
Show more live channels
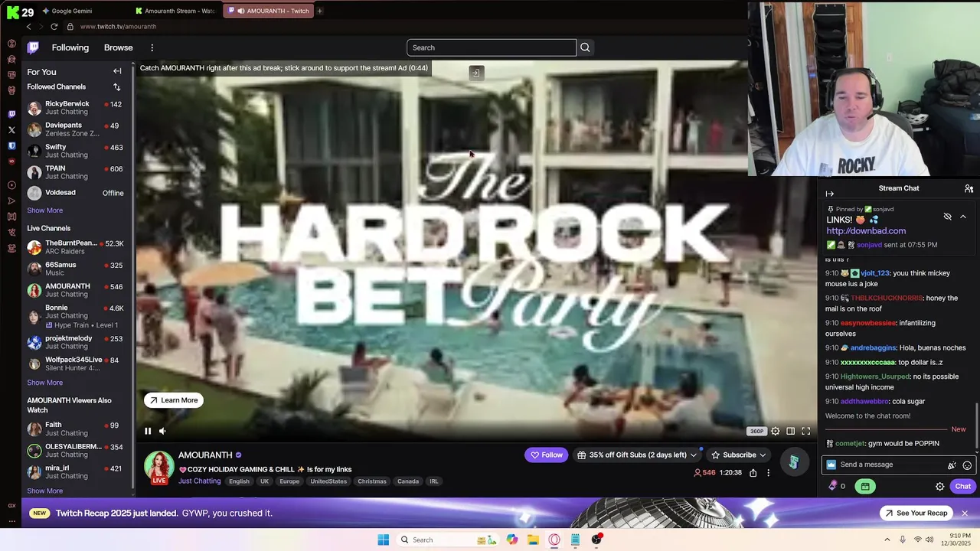(x=45, y=383)
